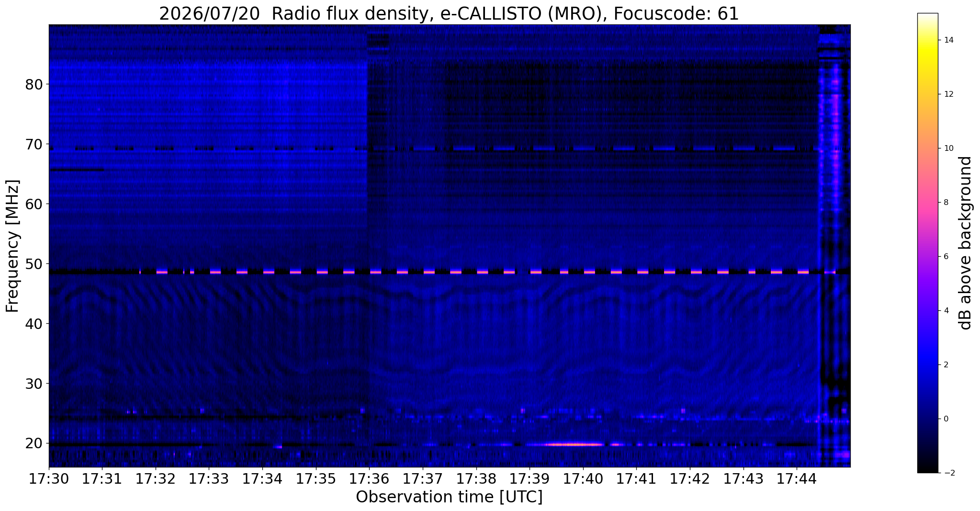Click the colorbar tick label 14

[x=948, y=40]
